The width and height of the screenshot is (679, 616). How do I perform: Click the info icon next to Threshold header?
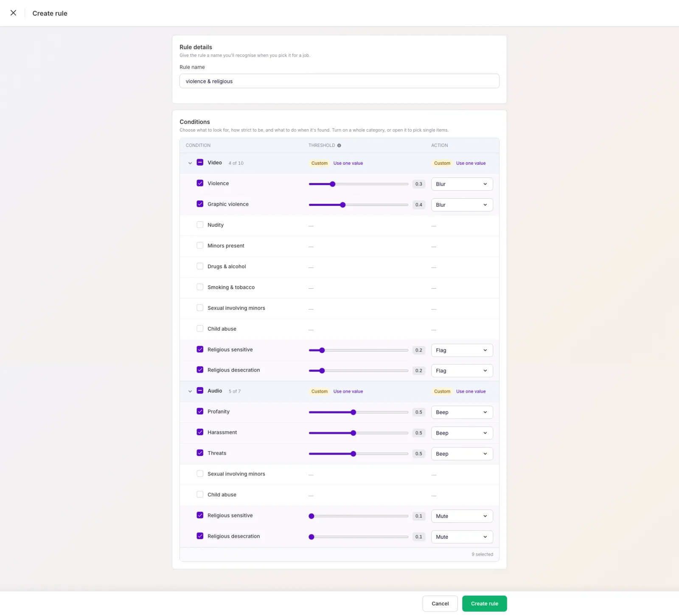coord(339,146)
